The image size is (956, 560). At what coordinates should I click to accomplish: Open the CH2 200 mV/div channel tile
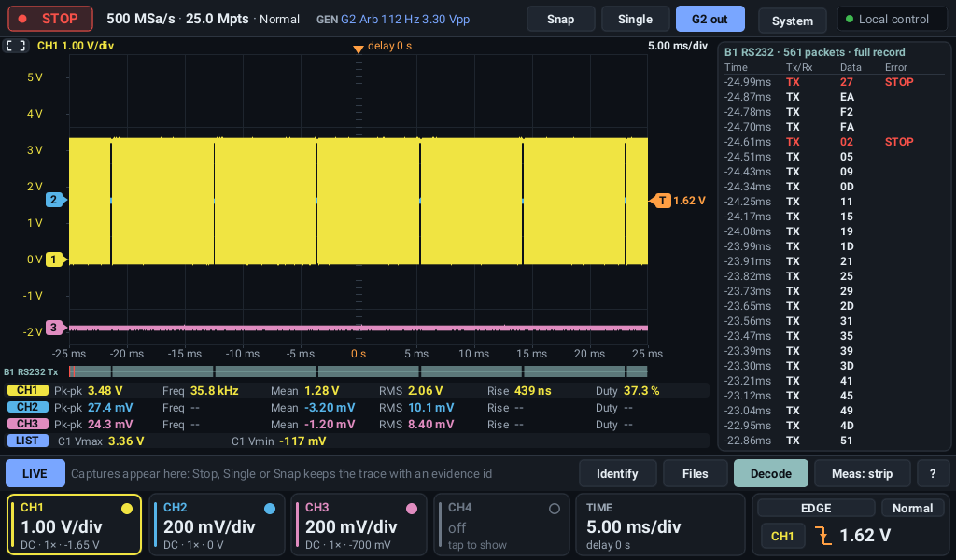pos(217,525)
